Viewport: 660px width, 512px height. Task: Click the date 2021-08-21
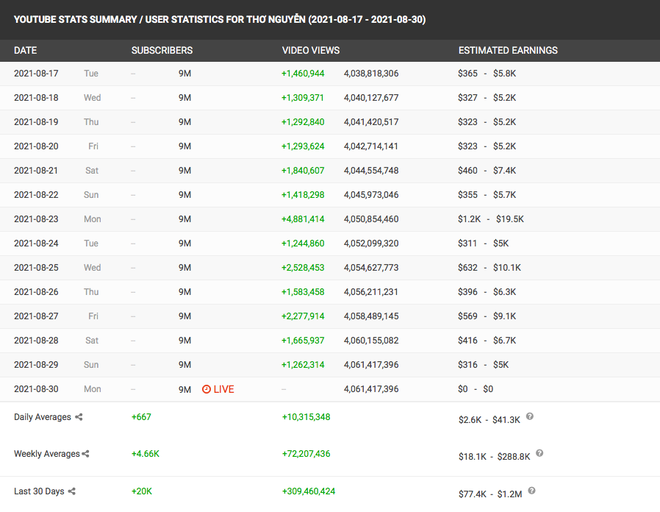[36, 171]
